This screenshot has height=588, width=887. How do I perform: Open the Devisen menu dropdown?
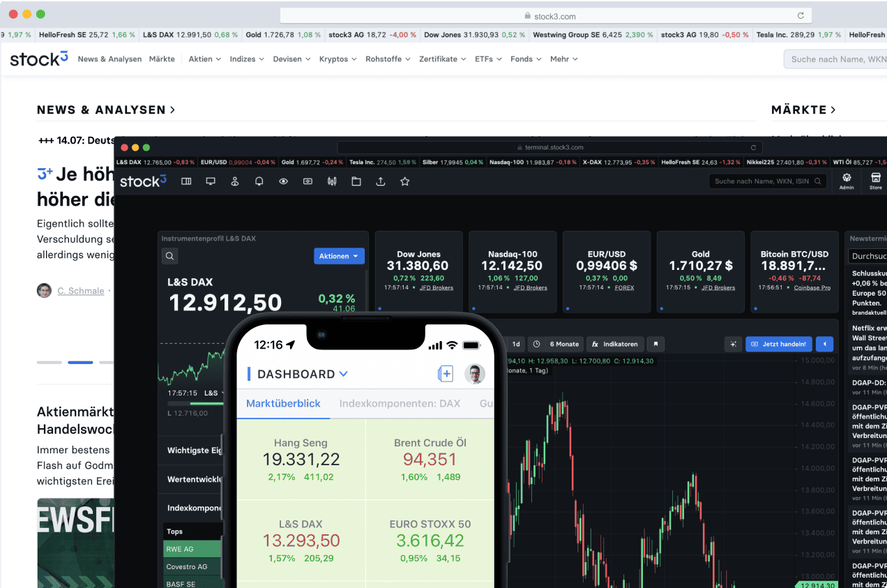291,59
